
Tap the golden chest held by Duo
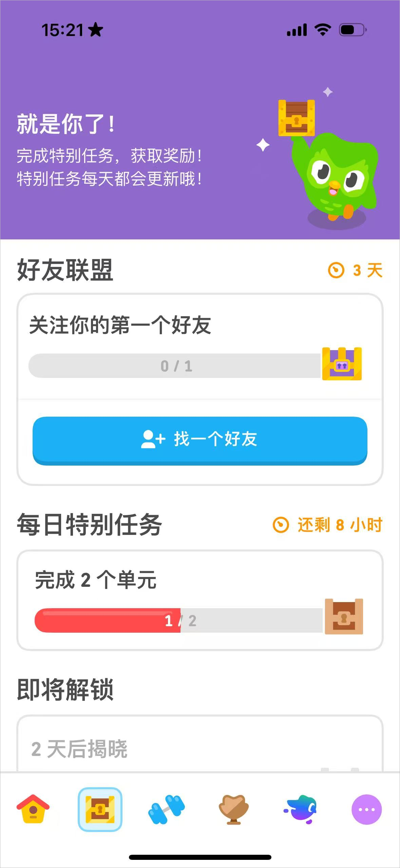pos(297,118)
